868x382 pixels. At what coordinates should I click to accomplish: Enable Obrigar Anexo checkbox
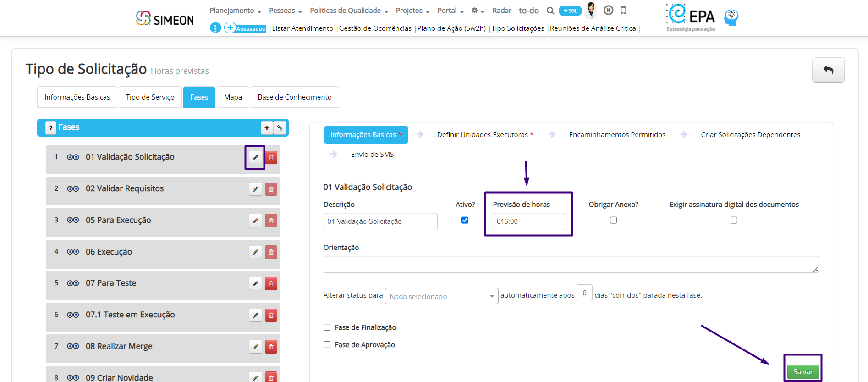click(x=613, y=220)
